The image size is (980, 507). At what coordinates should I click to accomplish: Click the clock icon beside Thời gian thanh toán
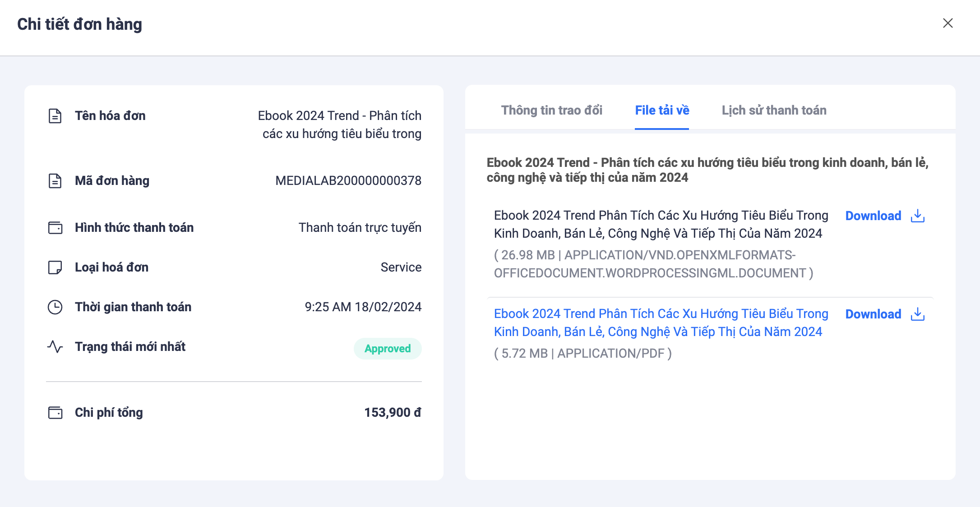55,307
